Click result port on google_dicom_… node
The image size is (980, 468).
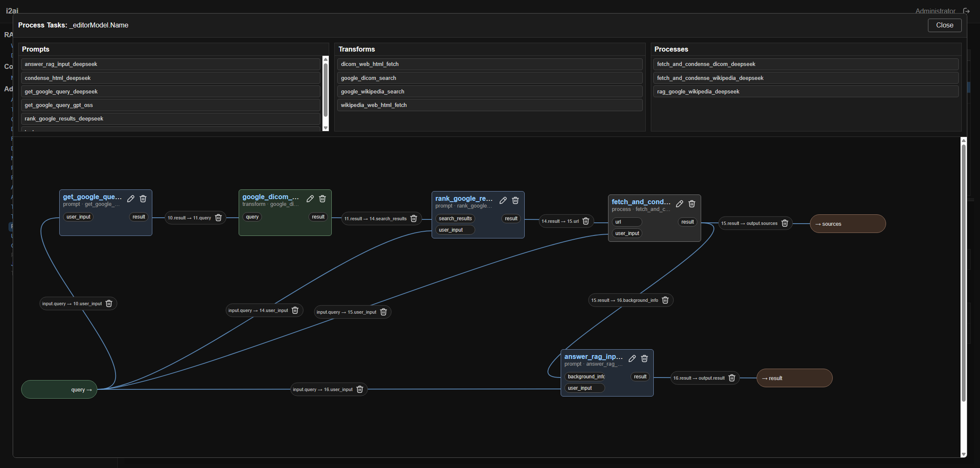pyautogui.click(x=318, y=217)
